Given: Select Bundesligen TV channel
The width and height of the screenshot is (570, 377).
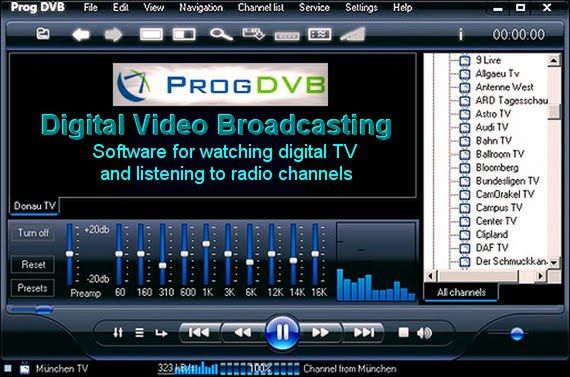Looking at the screenshot, I should pyautogui.click(x=507, y=181).
